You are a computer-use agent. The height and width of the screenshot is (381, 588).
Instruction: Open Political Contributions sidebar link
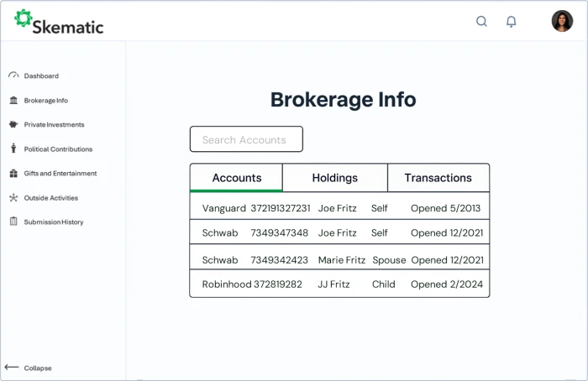tap(58, 149)
